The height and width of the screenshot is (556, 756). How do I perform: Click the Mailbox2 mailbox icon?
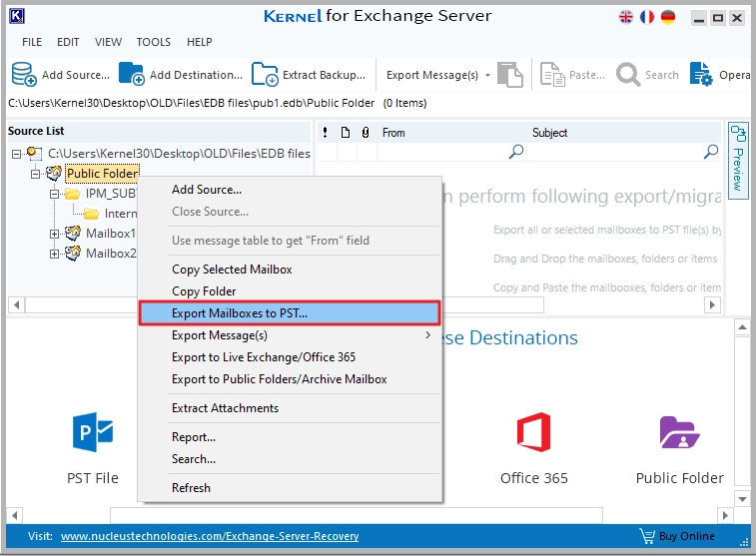tap(72, 254)
